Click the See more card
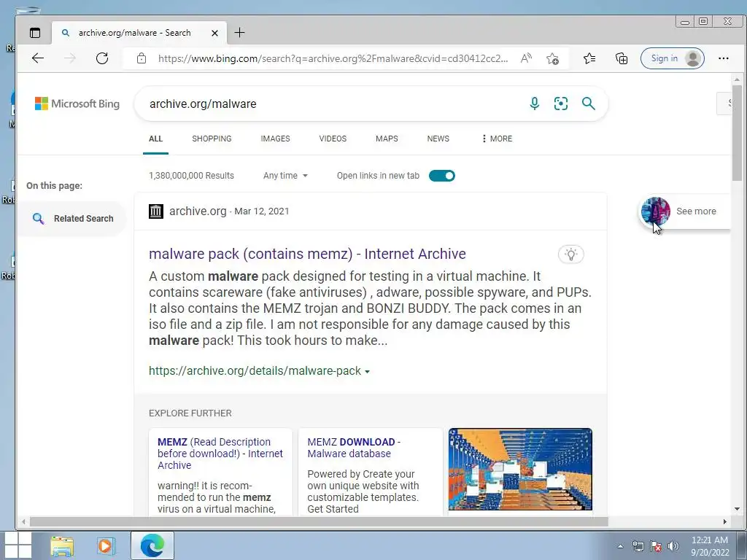The width and height of the screenshot is (747, 560). click(x=684, y=211)
